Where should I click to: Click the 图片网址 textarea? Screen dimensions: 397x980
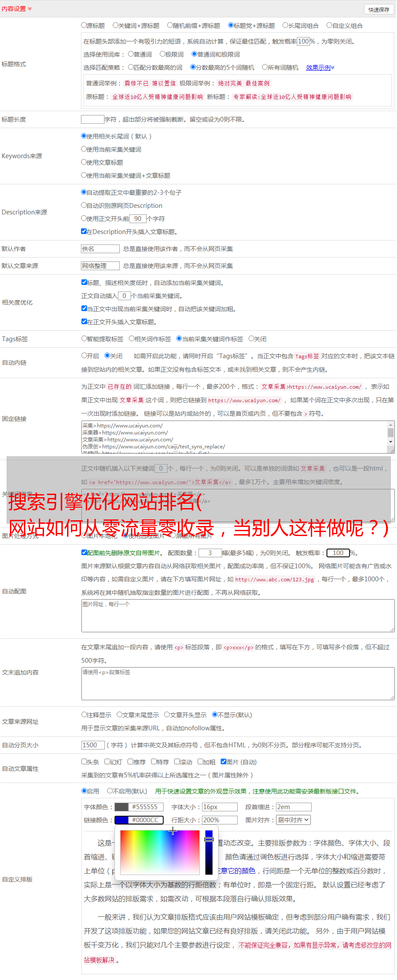pyautogui.click(x=238, y=616)
